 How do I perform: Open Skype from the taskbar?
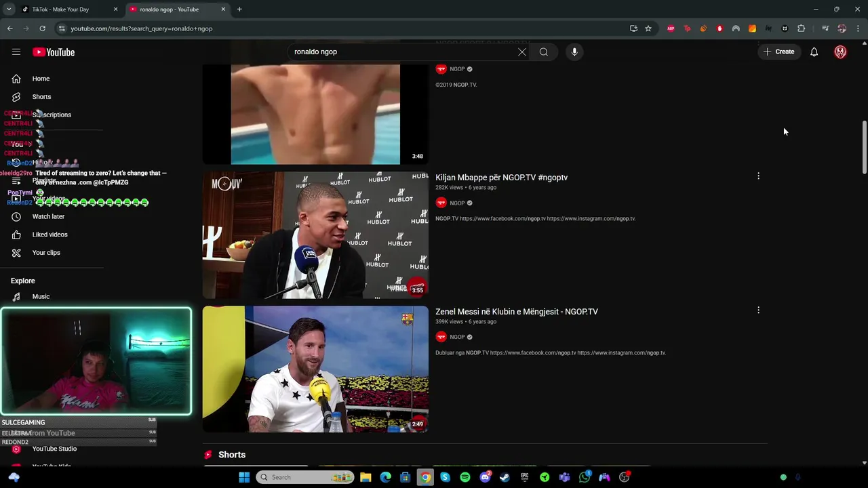pyautogui.click(x=445, y=477)
